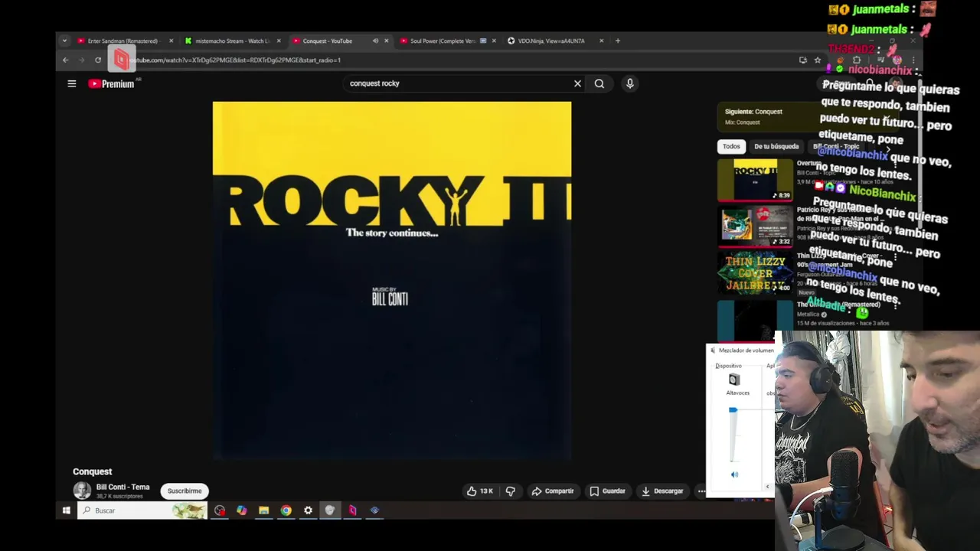Viewport: 980px width, 551px height.
Task: Mute the Conquest tab via speaker icon
Action: [x=375, y=41]
